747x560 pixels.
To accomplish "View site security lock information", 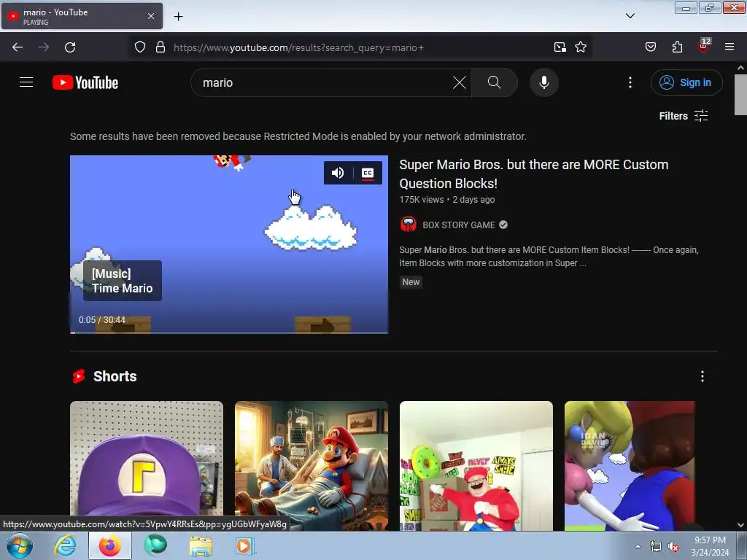I will click(160, 47).
